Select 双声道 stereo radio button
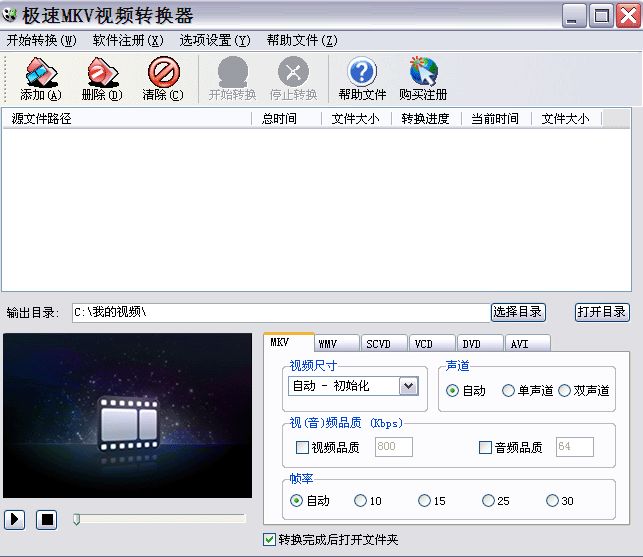 (x=564, y=390)
